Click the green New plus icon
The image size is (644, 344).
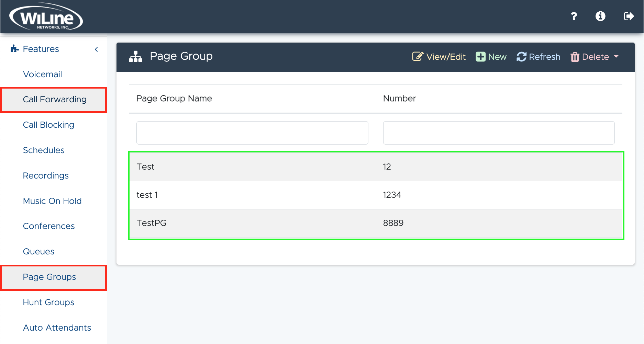coord(480,57)
